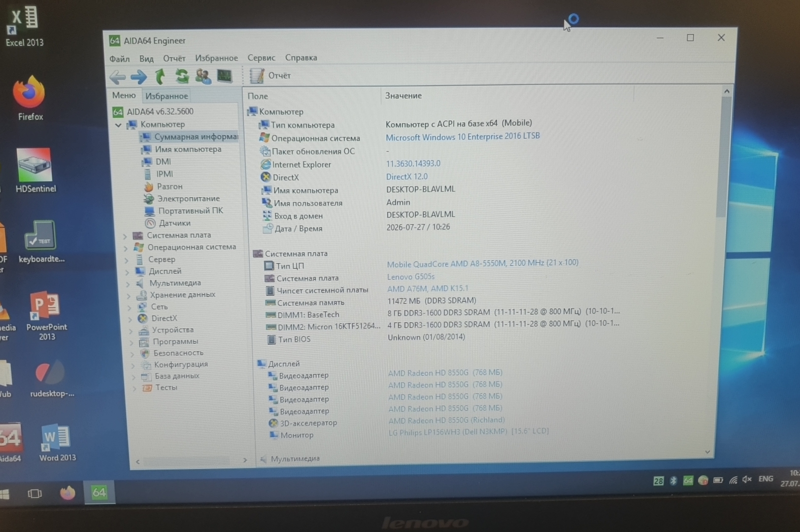Open the AMD A76M, AMD K15.1 chipset link

pyautogui.click(x=428, y=289)
